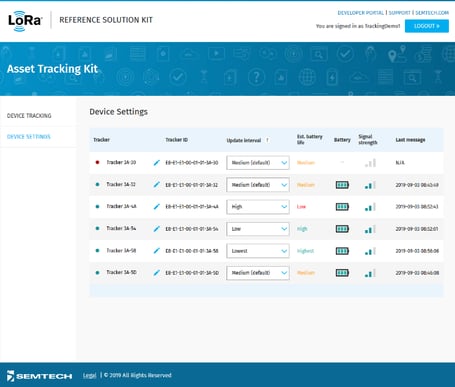
Task: Click the Asset Tracking Kit banner title
Action: pos(52,69)
